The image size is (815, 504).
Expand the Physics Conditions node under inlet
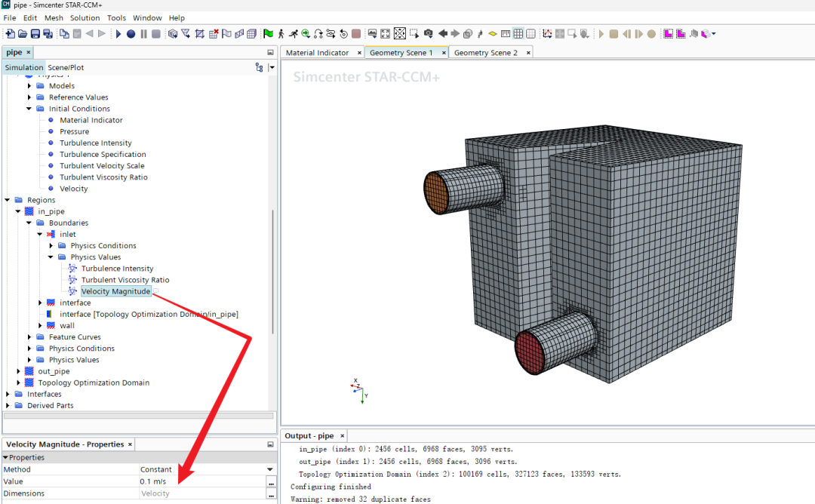pyautogui.click(x=51, y=246)
